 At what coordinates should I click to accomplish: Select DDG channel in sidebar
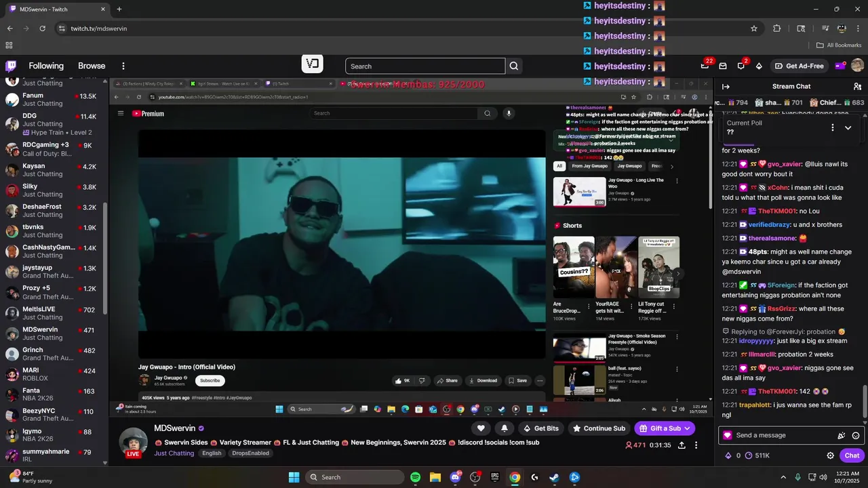[x=52, y=124]
